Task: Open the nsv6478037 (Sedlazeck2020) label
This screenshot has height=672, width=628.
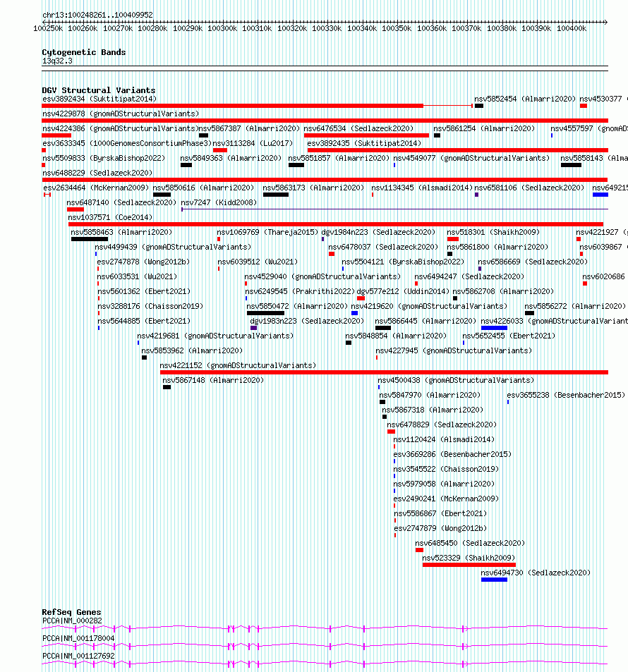Action: (383, 248)
